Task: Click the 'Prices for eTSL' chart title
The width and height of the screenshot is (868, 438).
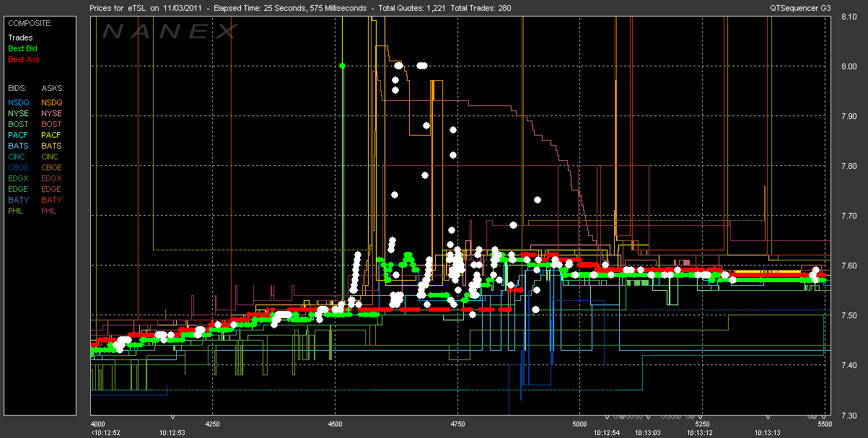Action: pyautogui.click(x=118, y=9)
